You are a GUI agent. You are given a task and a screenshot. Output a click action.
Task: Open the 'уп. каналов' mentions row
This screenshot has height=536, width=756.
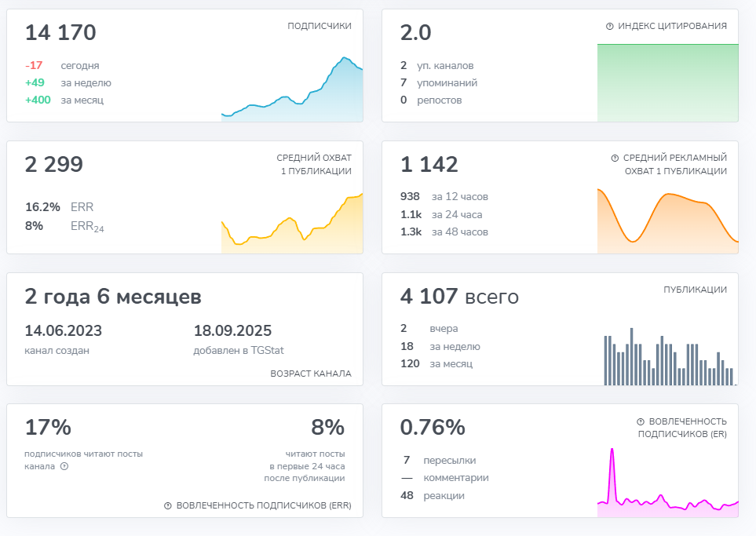click(x=436, y=66)
